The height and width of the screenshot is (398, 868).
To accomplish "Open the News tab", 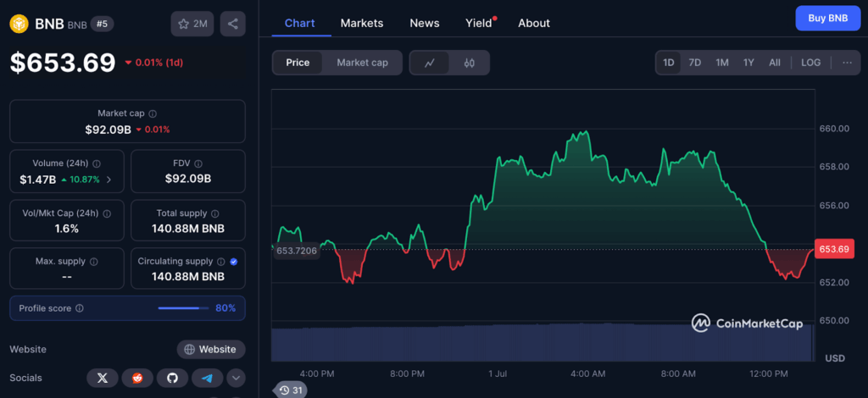I will pos(424,23).
